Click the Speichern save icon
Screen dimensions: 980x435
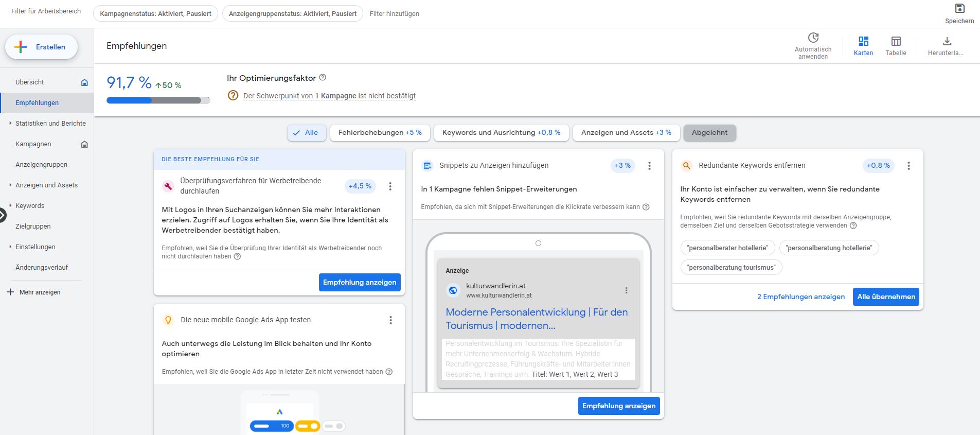[959, 8]
